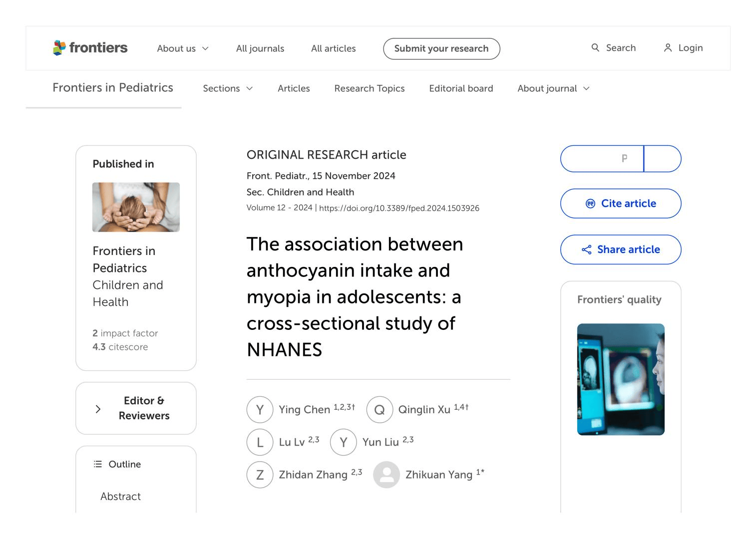Click the Cite article button
This screenshot has height=538, width=756.
pyautogui.click(x=621, y=204)
